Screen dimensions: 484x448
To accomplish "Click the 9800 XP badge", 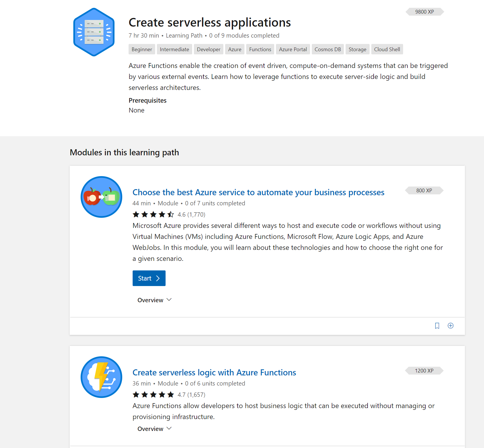I will 424,12.
